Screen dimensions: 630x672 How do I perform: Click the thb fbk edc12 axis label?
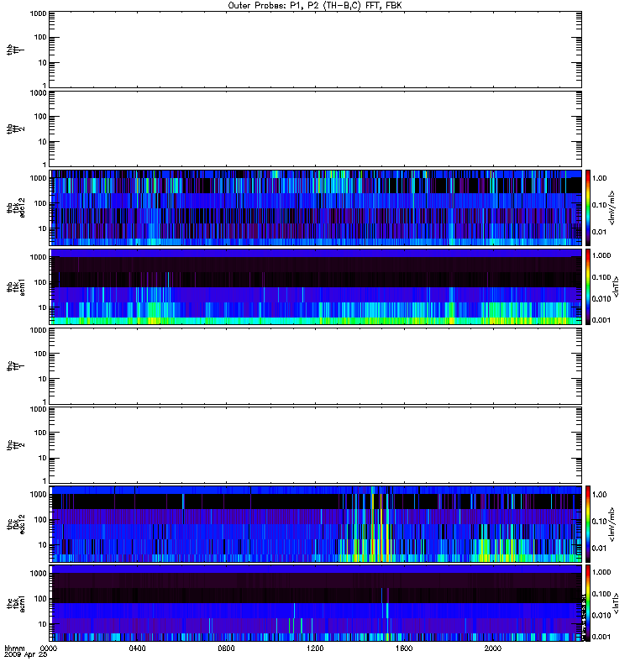[x=15, y=207]
